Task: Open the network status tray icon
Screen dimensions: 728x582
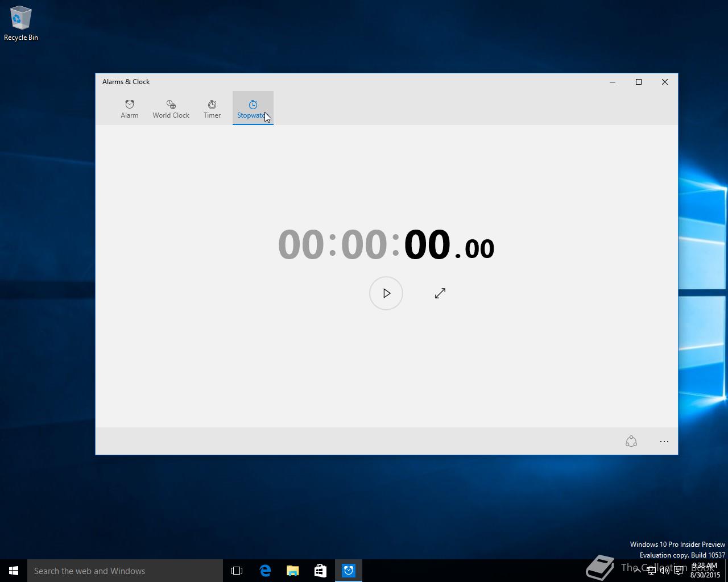Action: (x=651, y=571)
